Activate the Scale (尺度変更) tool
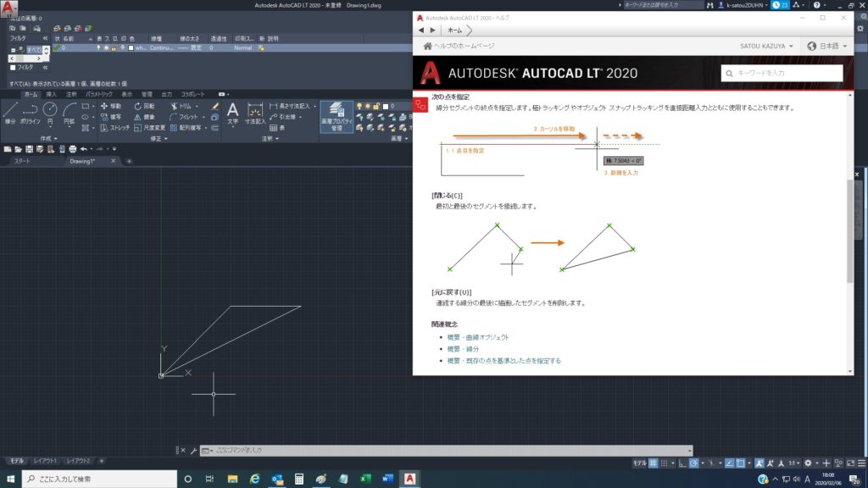 149,128
